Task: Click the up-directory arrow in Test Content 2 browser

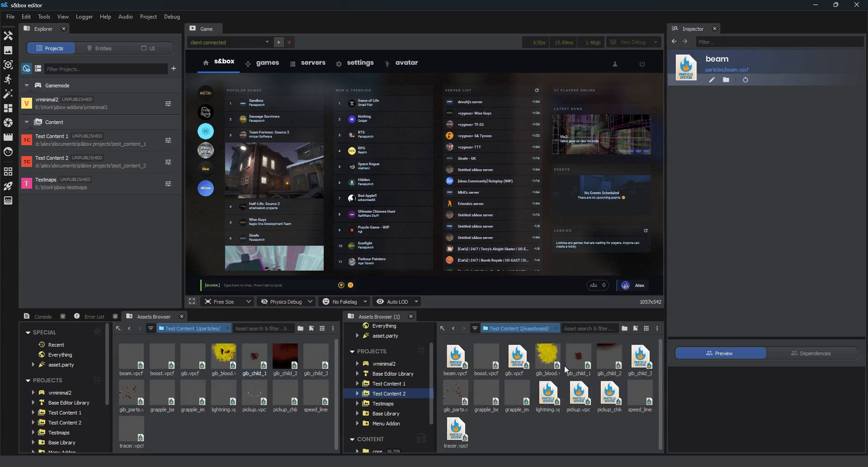Action: pyautogui.click(x=443, y=329)
